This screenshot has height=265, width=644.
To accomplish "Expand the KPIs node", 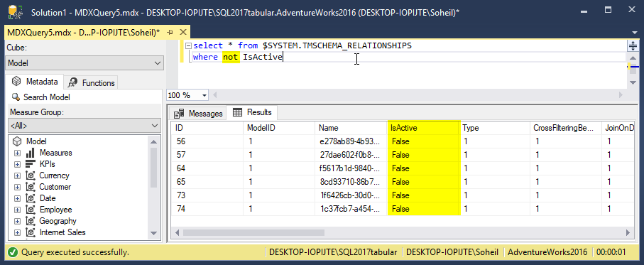I will [x=17, y=164].
